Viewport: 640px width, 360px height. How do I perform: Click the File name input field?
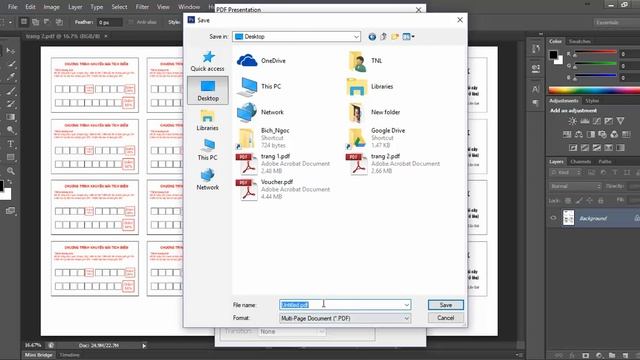click(345, 305)
